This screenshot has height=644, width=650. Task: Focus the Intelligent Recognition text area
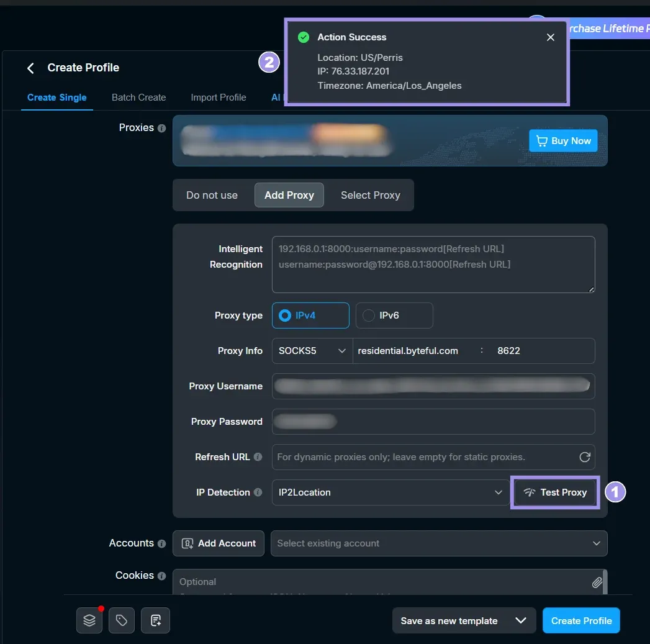(x=433, y=265)
